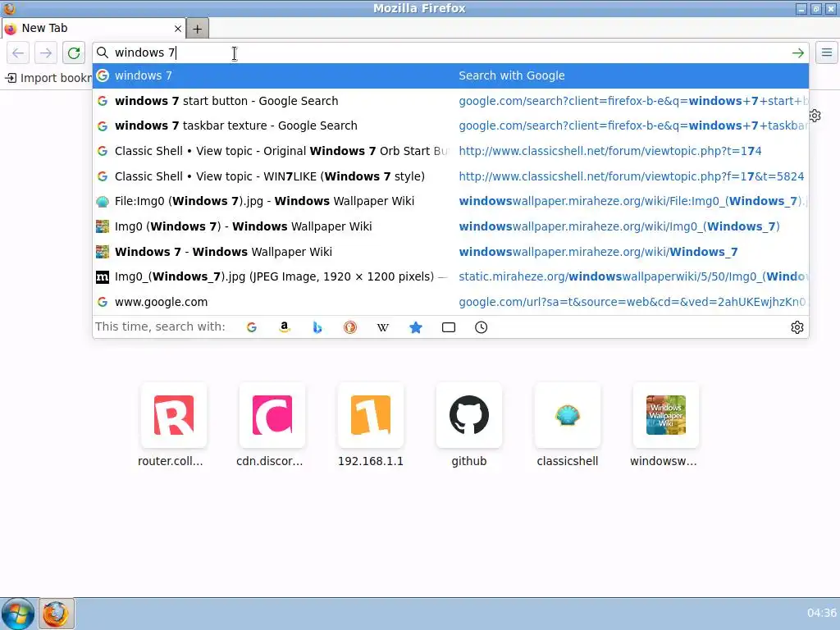This screenshot has height=630, width=840.
Task: Search this time with Wikipedia icon
Action: (x=382, y=327)
